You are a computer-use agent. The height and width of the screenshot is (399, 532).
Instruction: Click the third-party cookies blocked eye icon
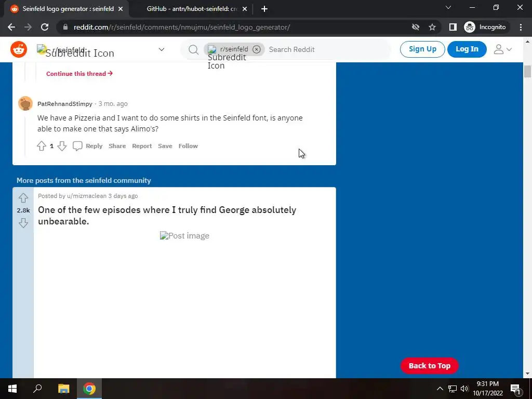pos(416,27)
